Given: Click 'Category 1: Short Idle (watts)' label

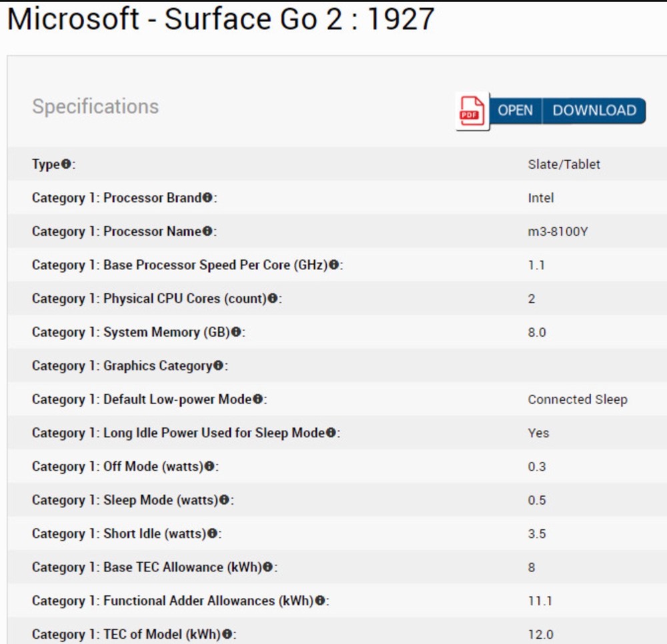Looking at the screenshot, I should pos(119,533).
